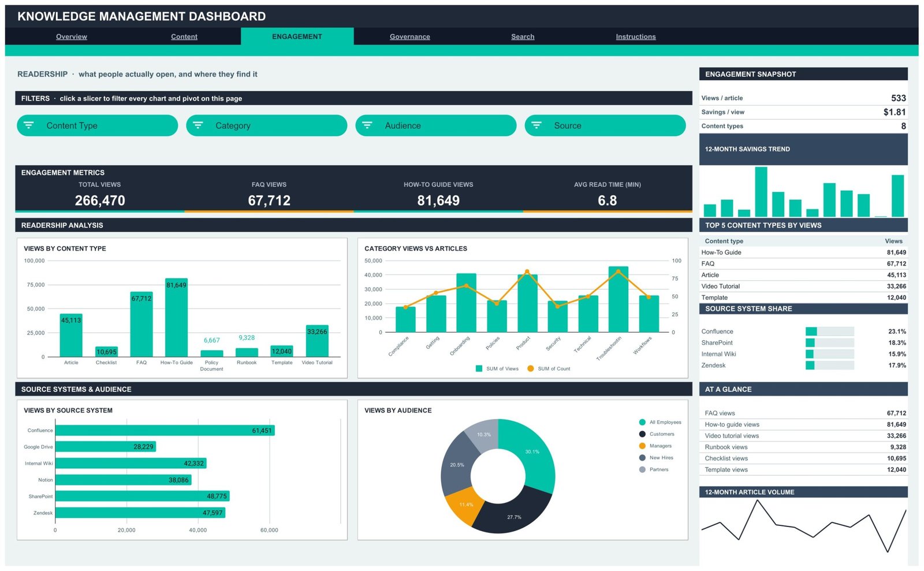Screen dimensions: 924x571
Task: Select the Video Tutorial bar showing 33,266
Action: (317, 341)
